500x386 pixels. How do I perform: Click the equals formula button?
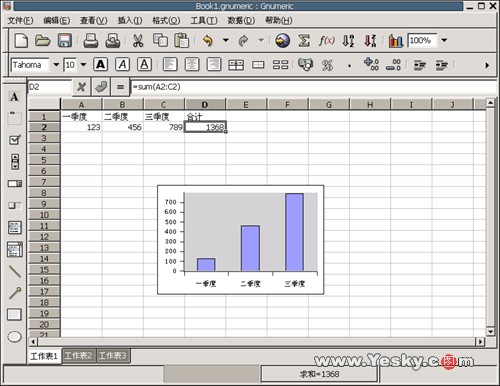tap(120, 87)
